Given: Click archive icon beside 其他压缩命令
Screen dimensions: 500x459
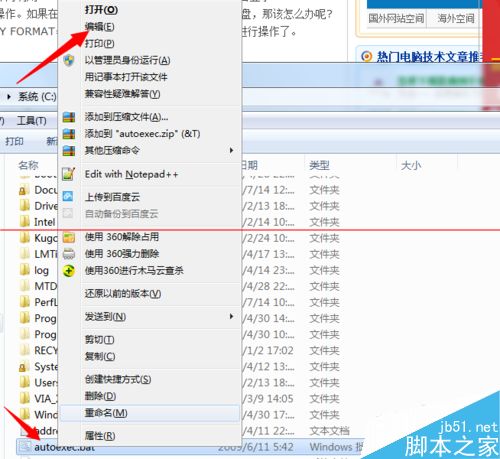Looking at the screenshot, I should tap(69, 150).
